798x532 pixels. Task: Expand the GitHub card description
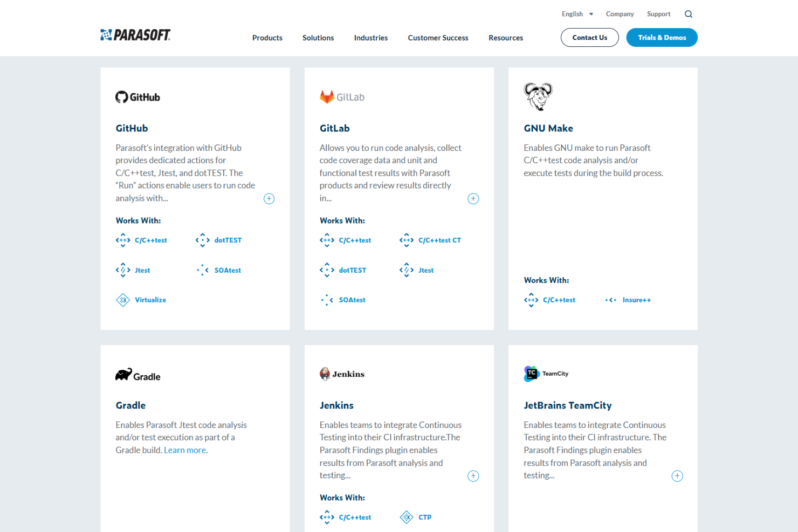pyautogui.click(x=269, y=198)
